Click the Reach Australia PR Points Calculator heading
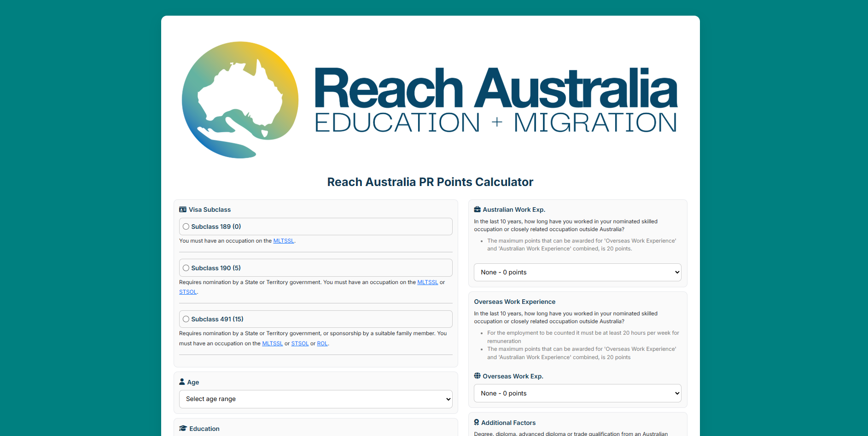The width and height of the screenshot is (868, 436). tap(430, 182)
